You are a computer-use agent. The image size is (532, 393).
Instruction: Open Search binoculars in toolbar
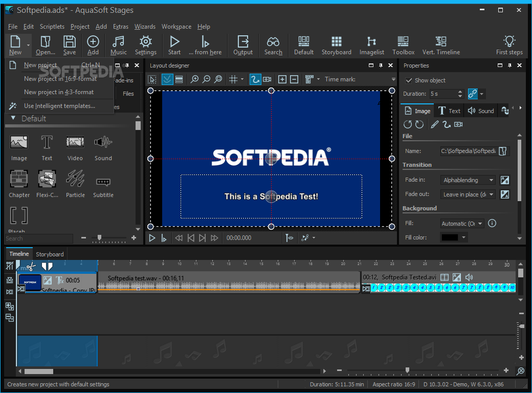click(273, 46)
